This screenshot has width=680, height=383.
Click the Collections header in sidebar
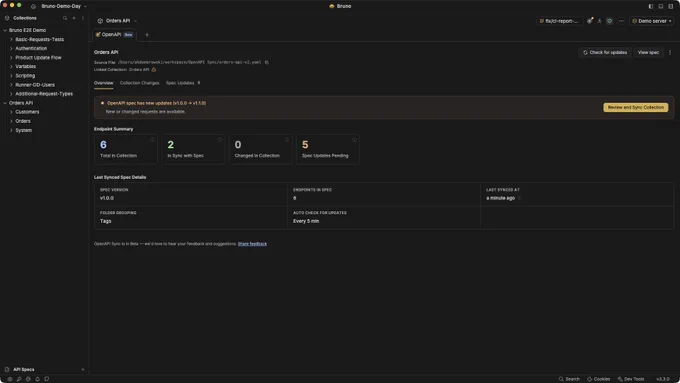[x=25, y=18]
